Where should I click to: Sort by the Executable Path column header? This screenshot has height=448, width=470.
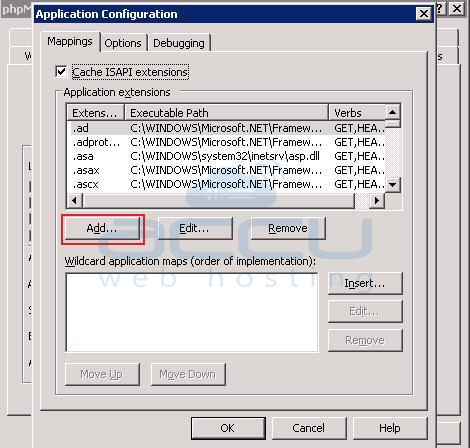click(227, 113)
